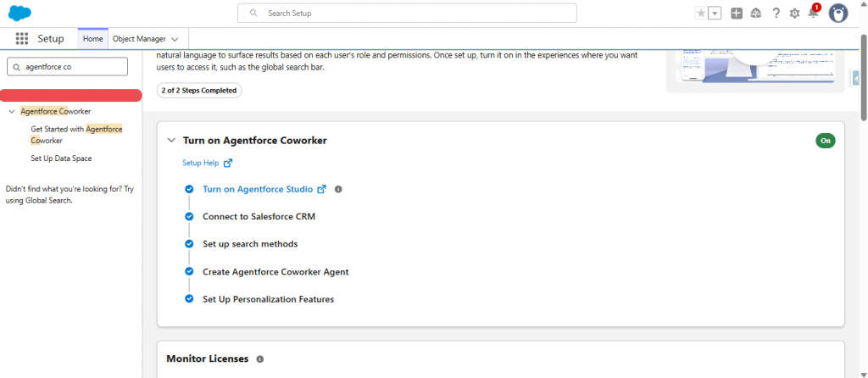Click the Trailhead guidance icon
Image resolution: width=868 pixels, height=378 pixels.
click(x=756, y=14)
